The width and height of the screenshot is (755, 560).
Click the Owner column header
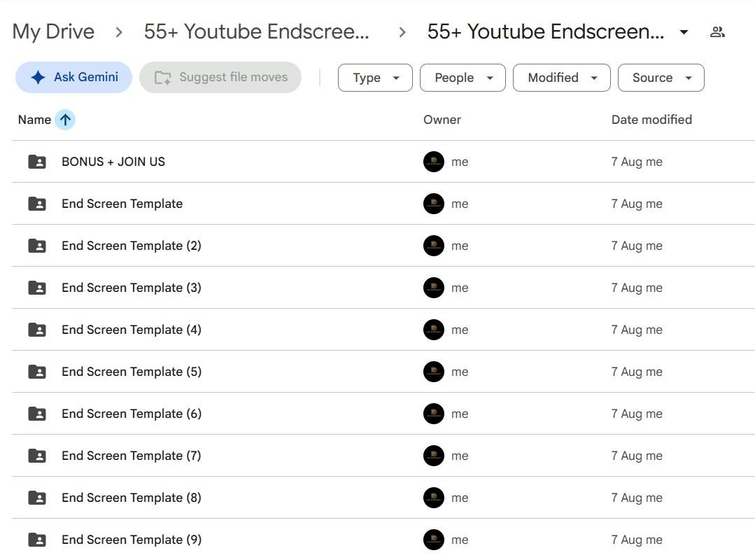442,120
